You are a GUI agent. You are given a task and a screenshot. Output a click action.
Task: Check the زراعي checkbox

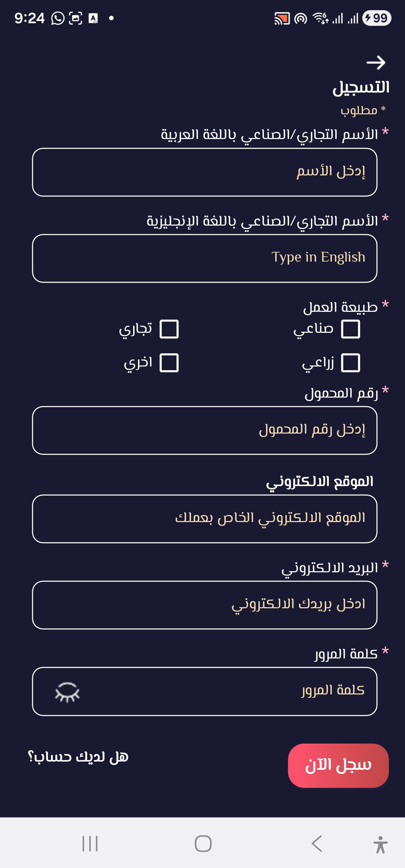click(x=351, y=363)
